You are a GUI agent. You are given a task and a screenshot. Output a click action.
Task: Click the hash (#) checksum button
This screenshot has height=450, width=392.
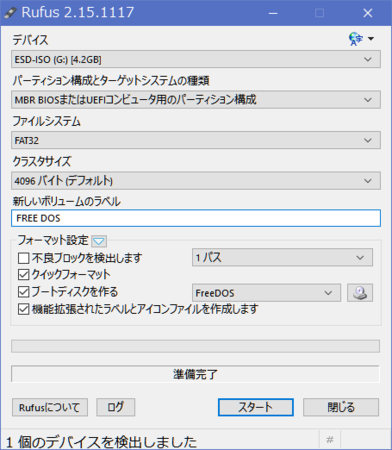[330, 440]
